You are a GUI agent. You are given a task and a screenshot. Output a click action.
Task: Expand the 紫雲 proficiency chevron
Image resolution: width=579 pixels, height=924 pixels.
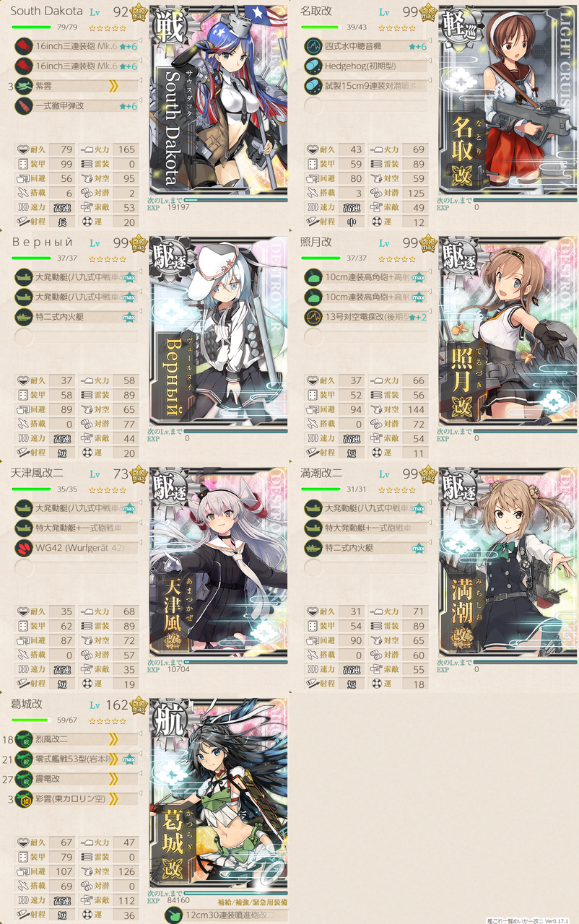[x=113, y=87]
